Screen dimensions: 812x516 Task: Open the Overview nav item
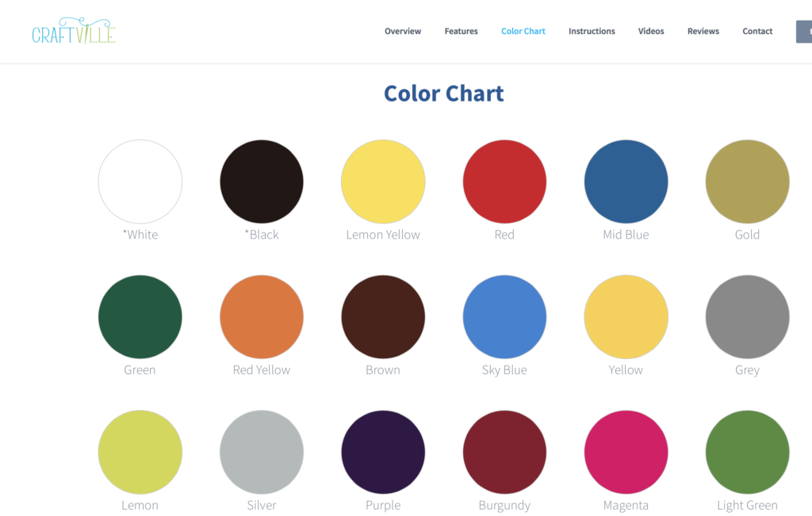(x=403, y=31)
